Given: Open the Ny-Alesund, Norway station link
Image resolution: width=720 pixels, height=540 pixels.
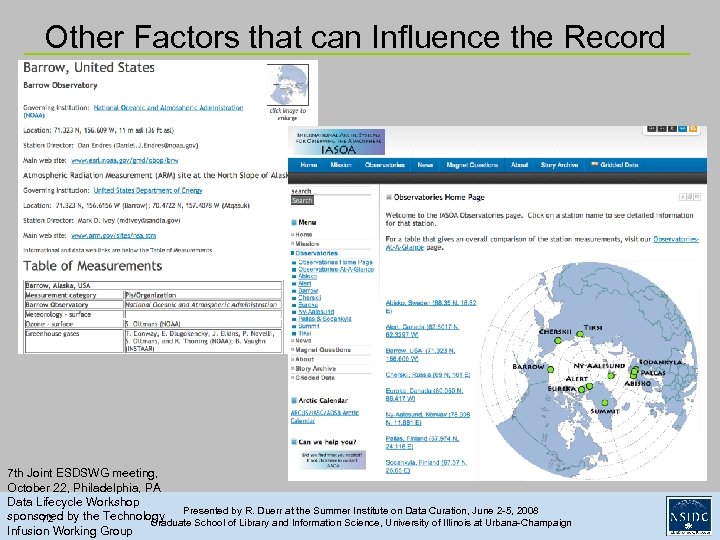Looking at the screenshot, I should [x=428, y=418].
